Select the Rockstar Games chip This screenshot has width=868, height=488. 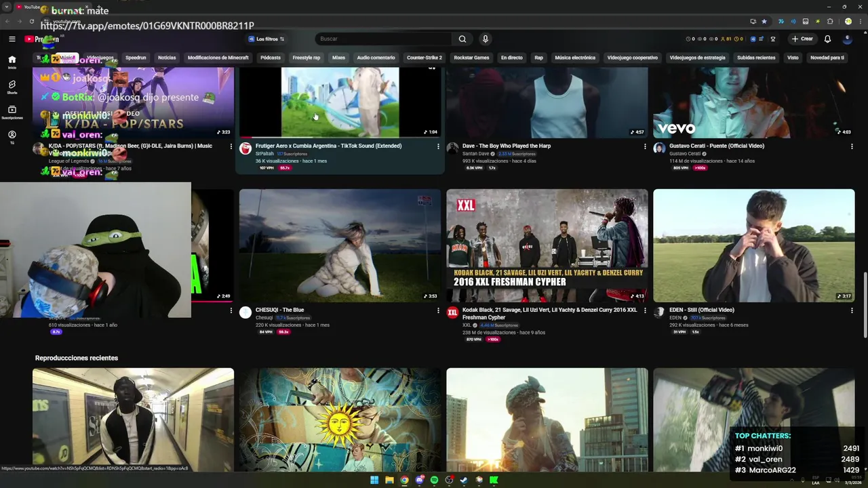(x=471, y=58)
